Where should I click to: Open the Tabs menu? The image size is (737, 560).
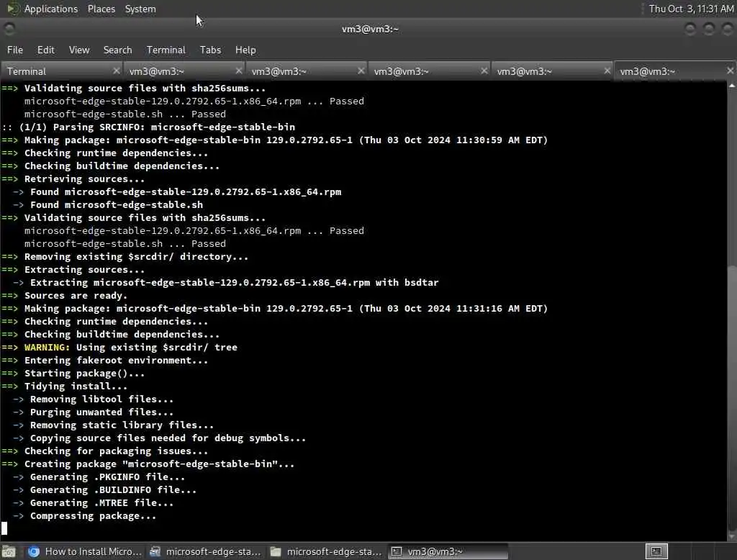[210, 50]
